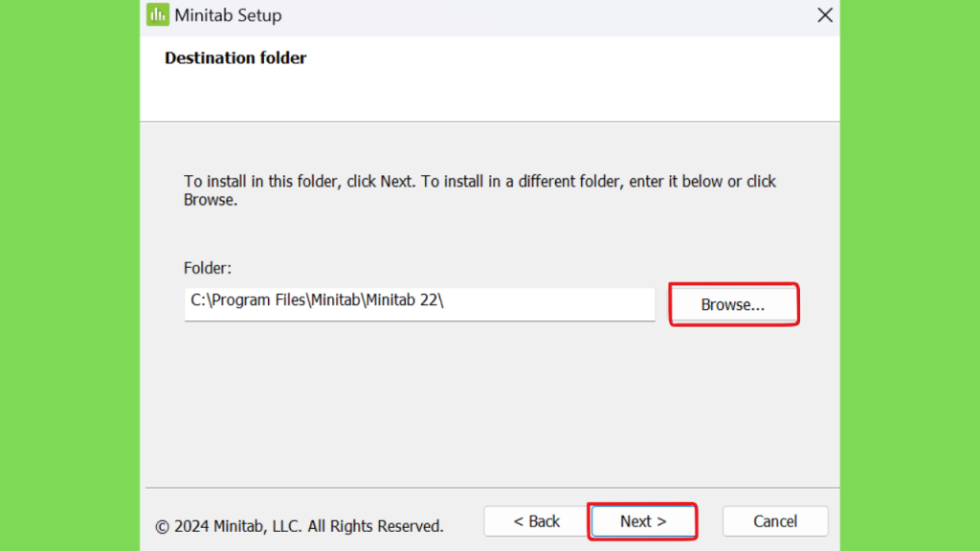Click the 'Folder:' field label
The height and width of the screenshot is (551, 980).
coord(208,268)
